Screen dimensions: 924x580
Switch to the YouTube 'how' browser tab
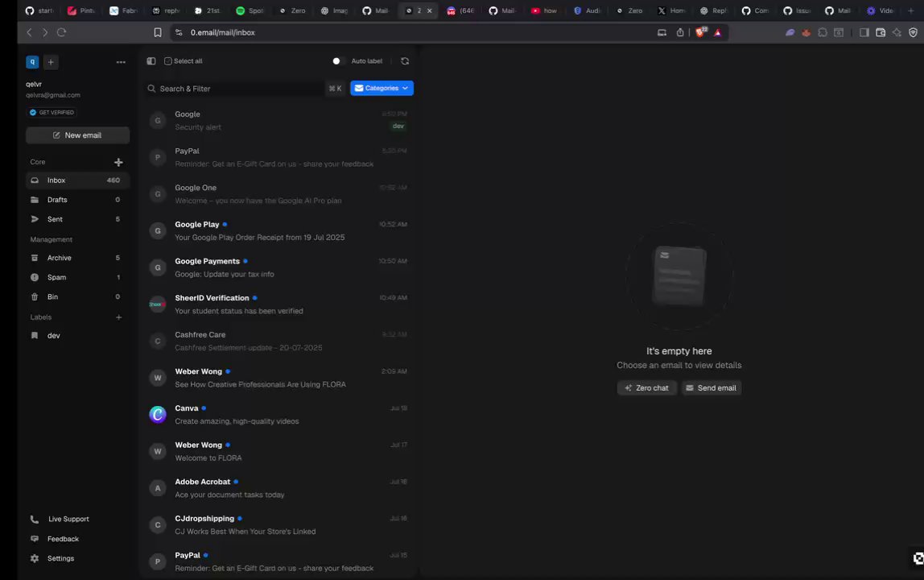(x=543, y=10)
